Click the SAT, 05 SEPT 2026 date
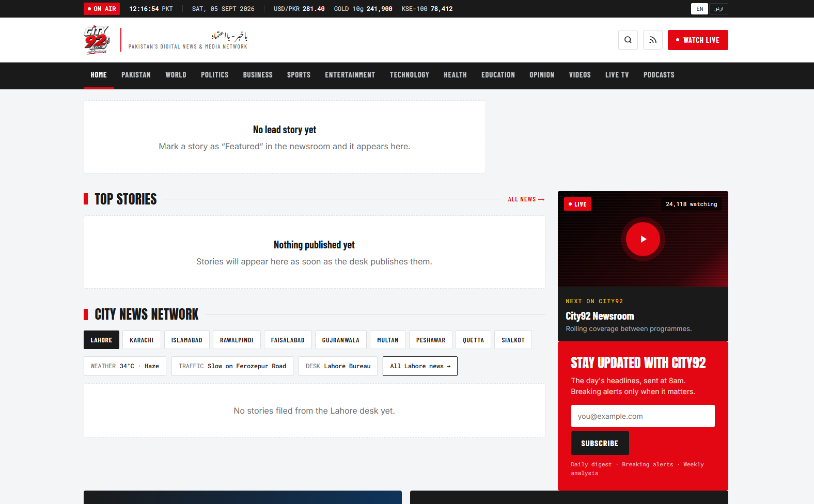 (x=223, y=9)
